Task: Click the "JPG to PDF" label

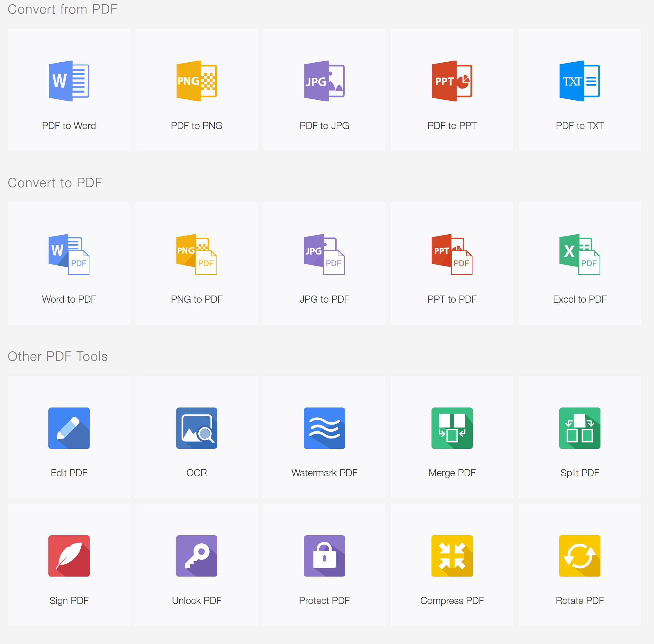Action: [324, 299]
